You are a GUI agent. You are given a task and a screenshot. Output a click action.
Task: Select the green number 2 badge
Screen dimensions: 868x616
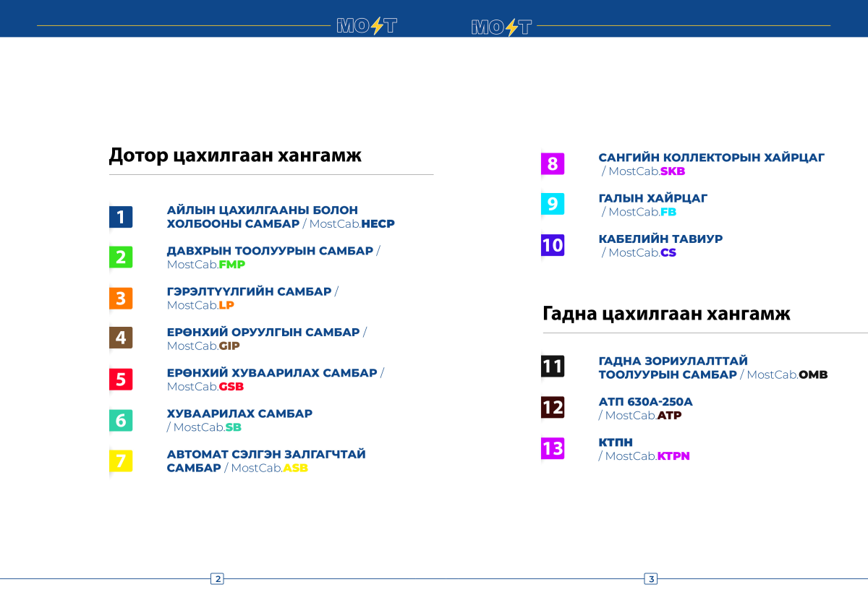pyautogui.click(x=121, y=257)
